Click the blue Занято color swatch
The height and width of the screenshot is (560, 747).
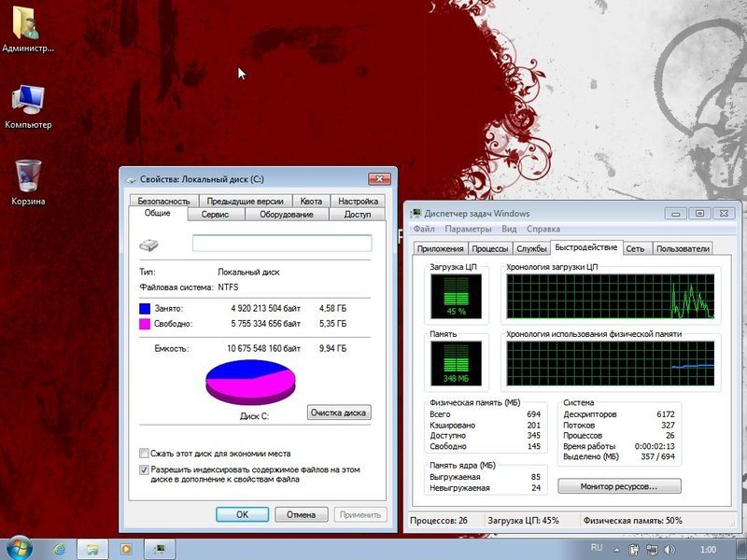coord(145,308)
